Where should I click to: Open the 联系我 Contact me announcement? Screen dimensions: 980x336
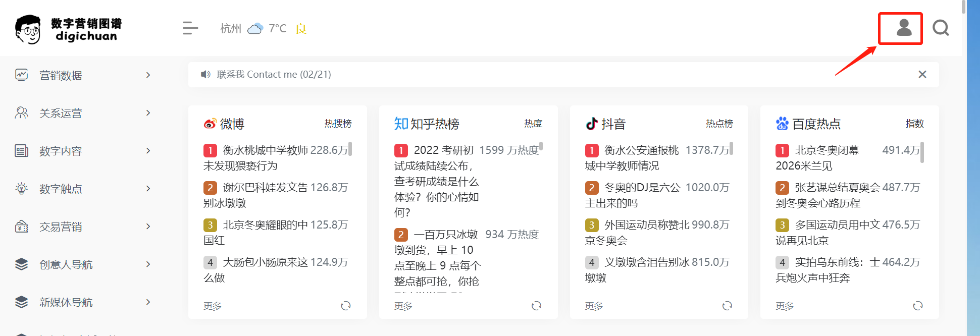[x=274, y=75]
